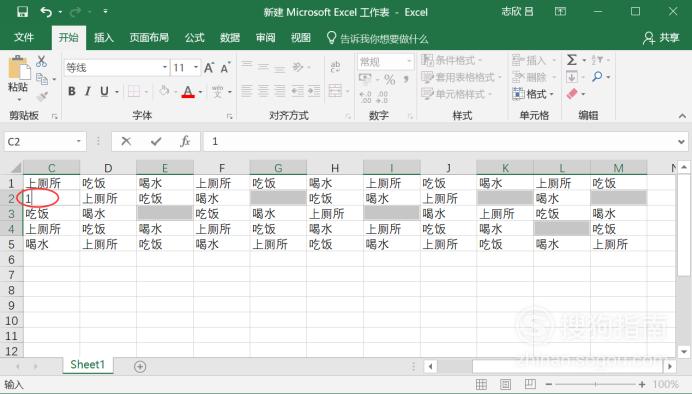Switch to the 插入 Insert tab
This screenshot has width=692, height=394.
pyautogui.click(x=104, y=38)
